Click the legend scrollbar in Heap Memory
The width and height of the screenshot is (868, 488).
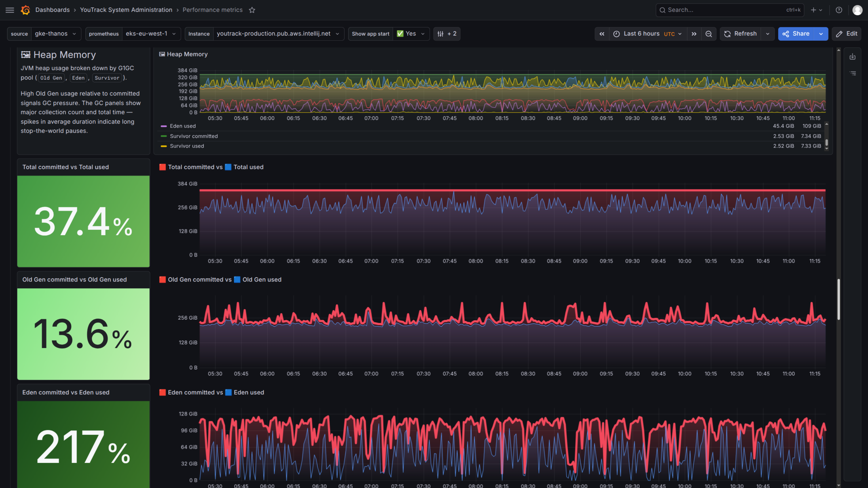click(x=826, y=142)
